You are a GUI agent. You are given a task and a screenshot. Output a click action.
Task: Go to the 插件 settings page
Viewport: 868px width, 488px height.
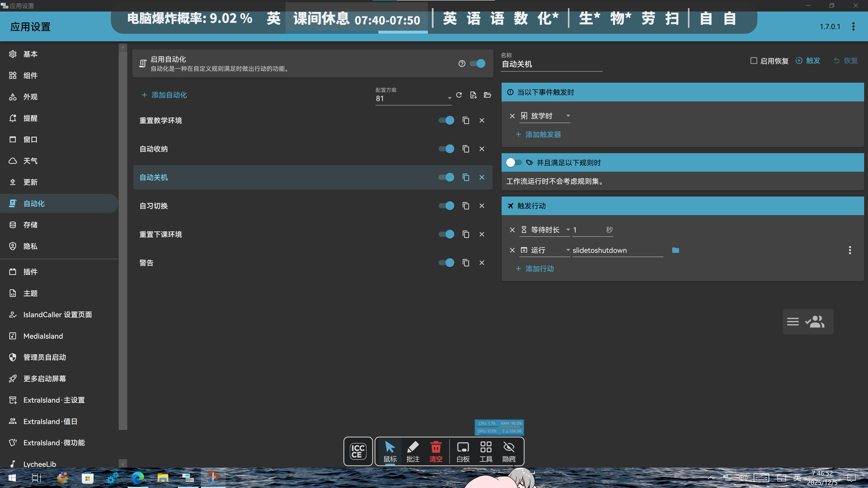point(30,272)
